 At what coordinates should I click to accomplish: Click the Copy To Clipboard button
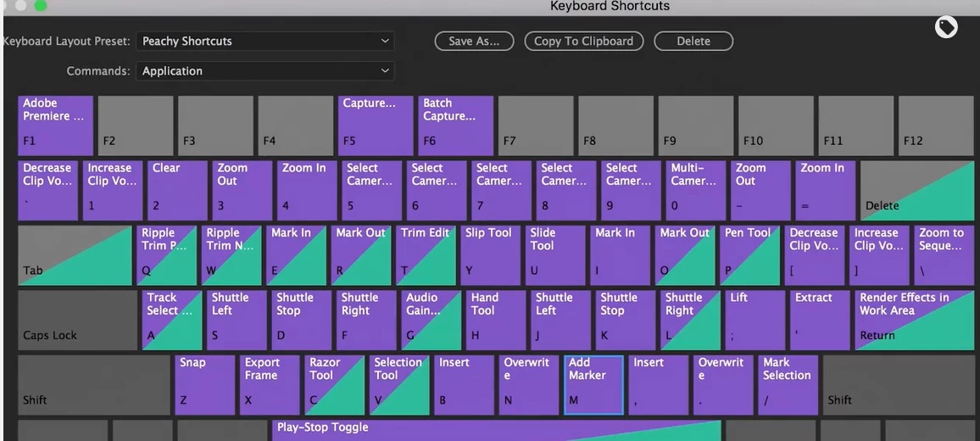(x=584, y=42)
